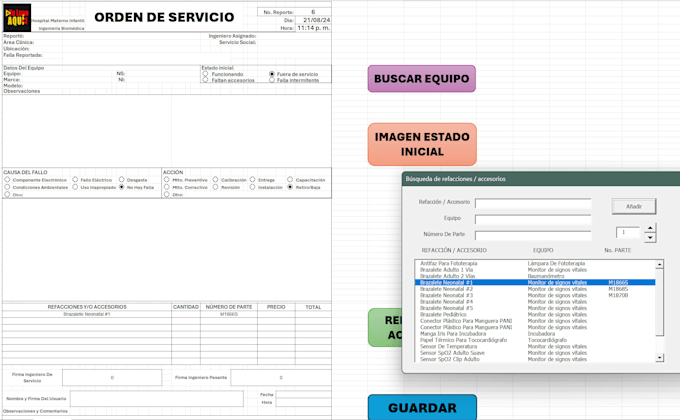Select Sensor SpO2 Adulto Suave row
The width and height of the screenshot is (680, 420).
535,353
